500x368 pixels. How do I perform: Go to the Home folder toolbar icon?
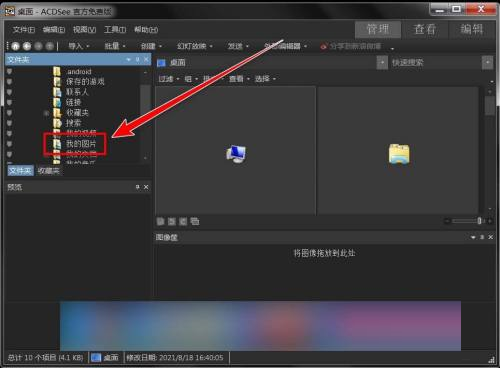(16, 46)
